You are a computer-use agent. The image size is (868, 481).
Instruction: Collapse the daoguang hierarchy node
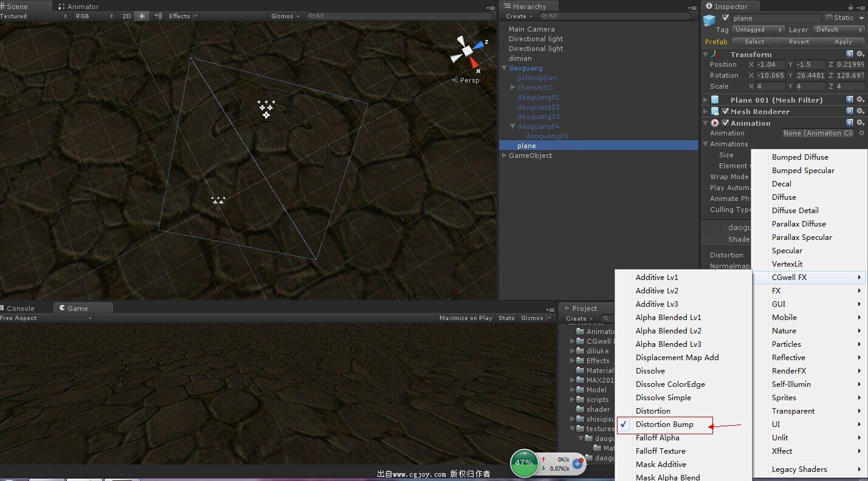pyautogui.click(x=504, y=68)
